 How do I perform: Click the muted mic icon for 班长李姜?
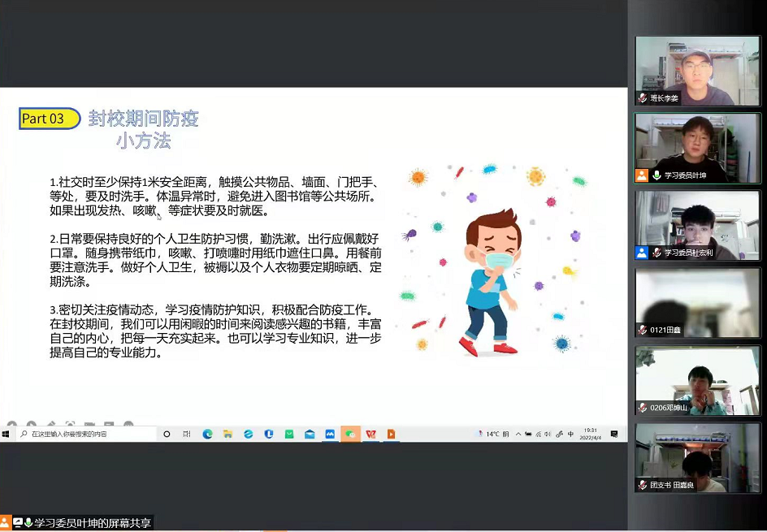[643, 98]
